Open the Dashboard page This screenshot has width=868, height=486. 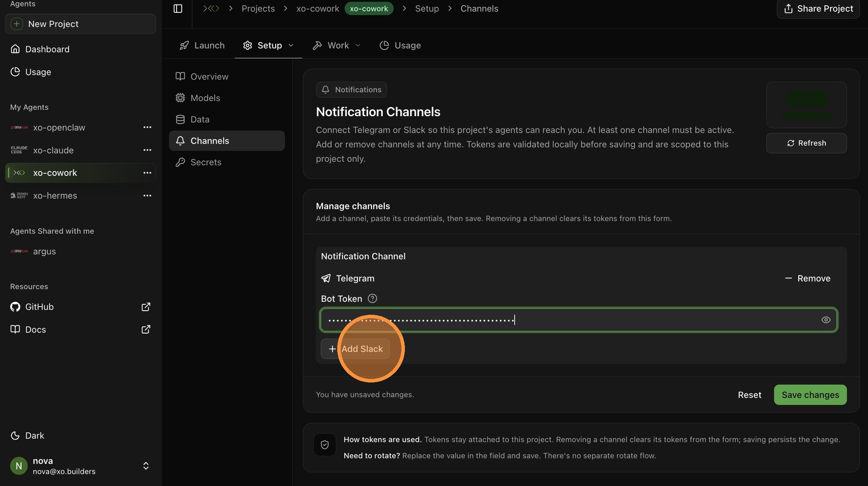tap(80, 49)
